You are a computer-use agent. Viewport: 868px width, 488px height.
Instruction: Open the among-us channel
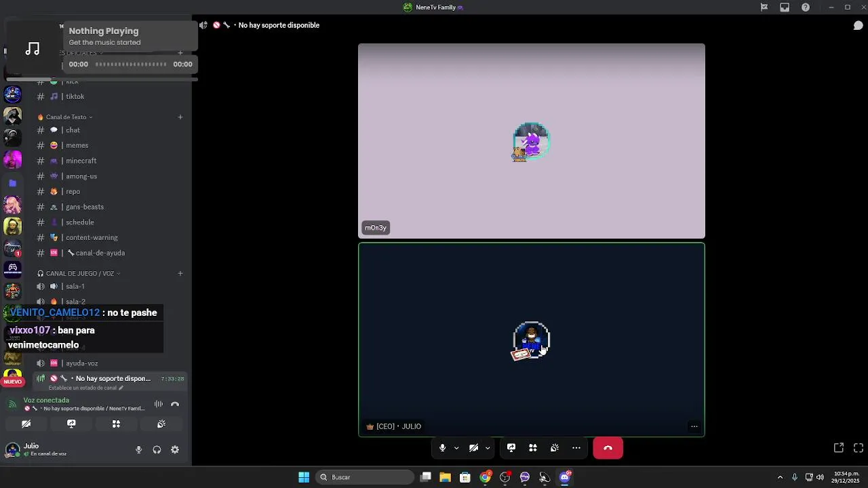click(x=108, y=176)
